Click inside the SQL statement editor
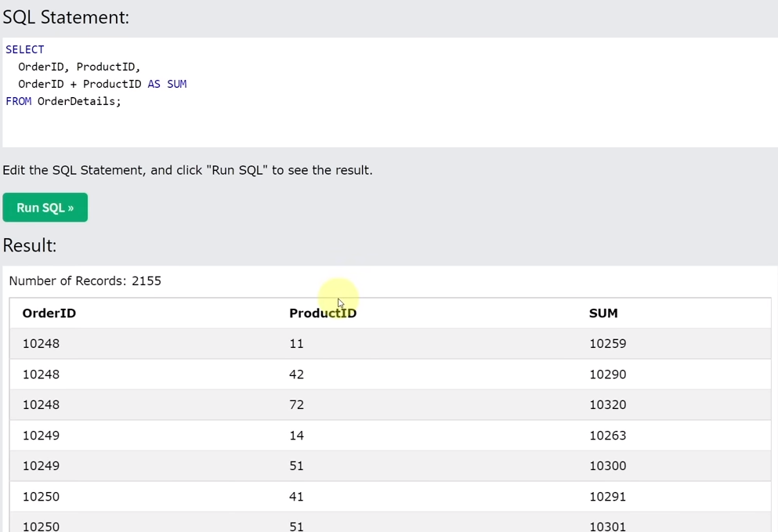Screen dimensions: 778x532 coord(390,92)
